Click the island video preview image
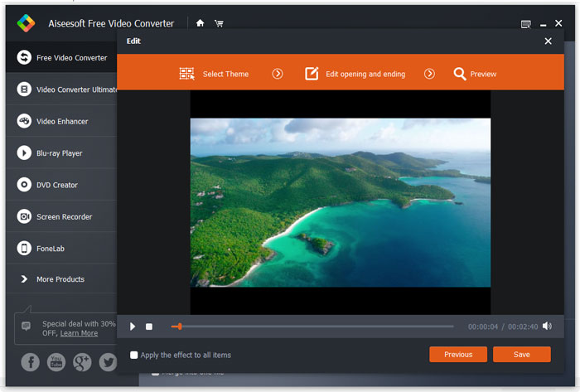Image resolution: width=580 pixels, height=392 pixels. (x=341, y=202)
